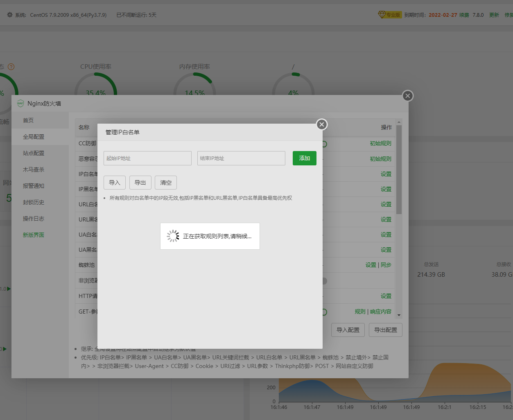The height and width of the screenshot is (420, 513).
Task: Open 木马查杀 section
Action: (40, 169)
